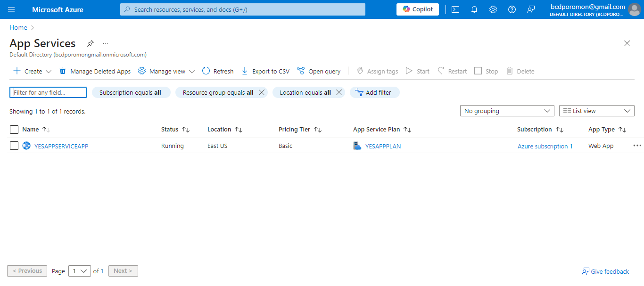
Task: Focus the top search resources box
Action: click(x=243, y=9)
